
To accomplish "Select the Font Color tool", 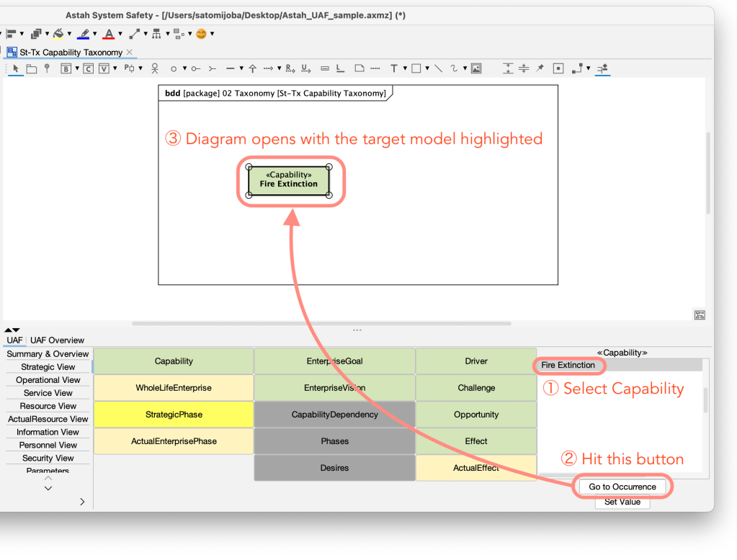I will tap(110, 34).
